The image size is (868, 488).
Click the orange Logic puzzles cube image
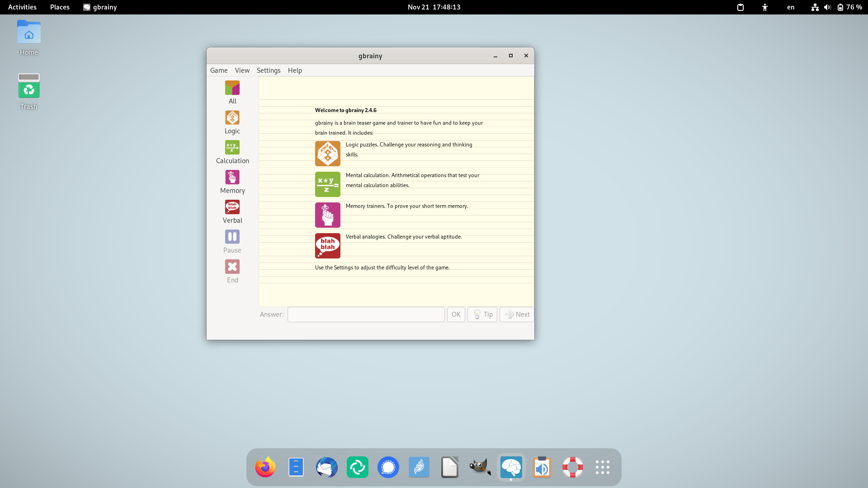[328, 154]
